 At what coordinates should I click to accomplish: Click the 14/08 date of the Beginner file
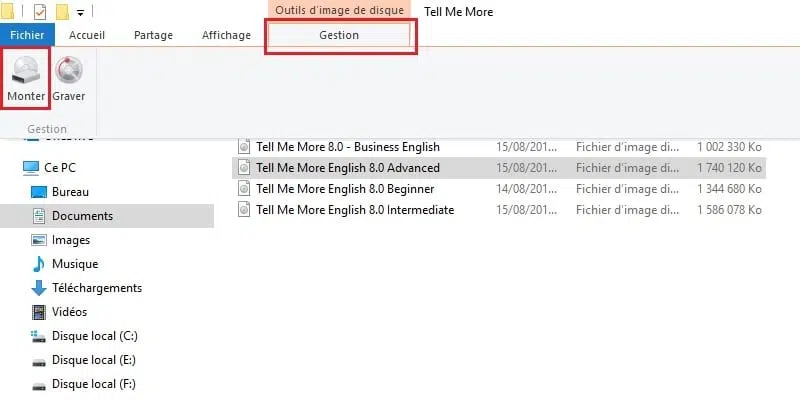tap(527, 189)
